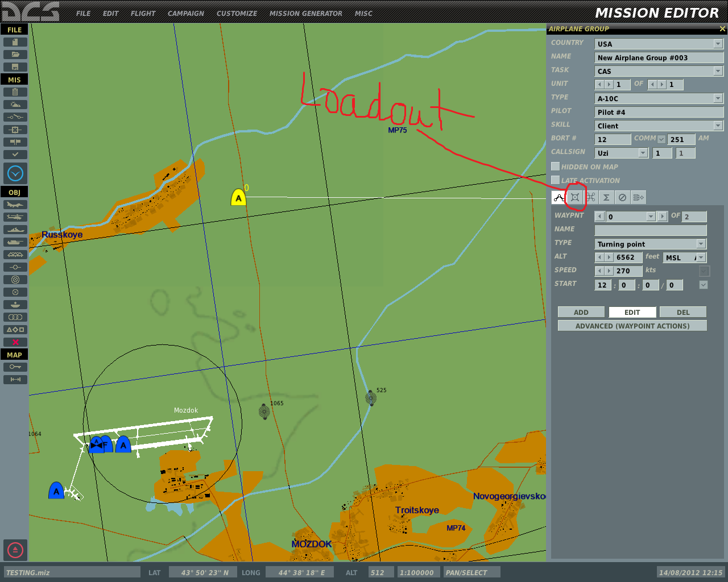Toggle Hidden On Map checkbox

click(556, 167)
